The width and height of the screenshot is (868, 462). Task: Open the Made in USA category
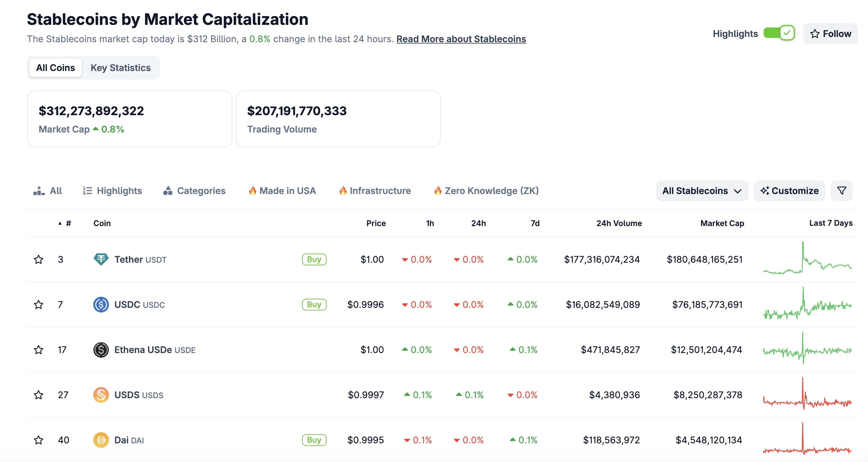282,191
